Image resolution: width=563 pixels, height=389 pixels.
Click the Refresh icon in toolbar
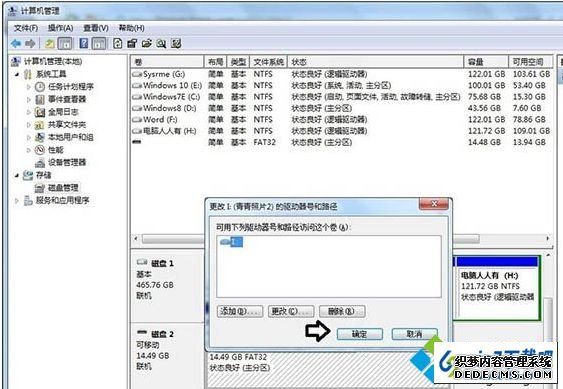117,44
